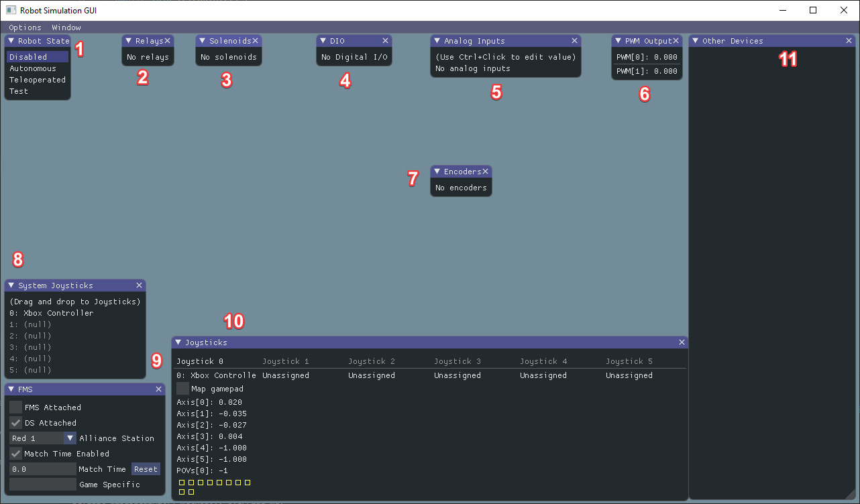Collapse the System Joysticks panel triangle
This screenshot has height=504, width=860.
pos(11,285)
